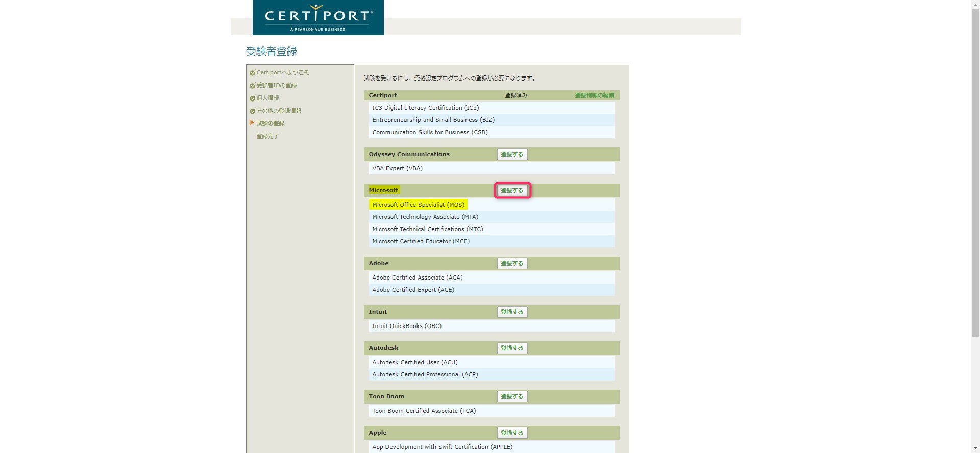This screenshot has height=453, width=980.
Task: Click scrollbar up arrow
Action: pos(975,4)
